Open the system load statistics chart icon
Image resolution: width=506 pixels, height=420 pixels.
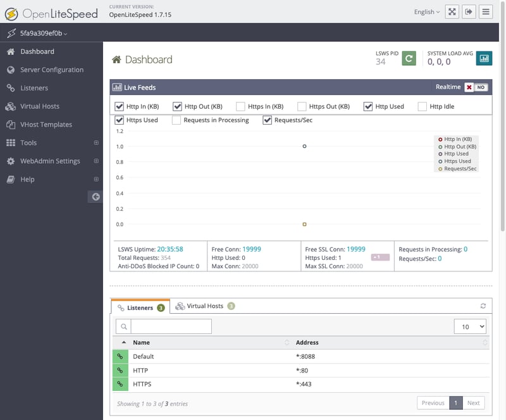[x=484, y=59]
